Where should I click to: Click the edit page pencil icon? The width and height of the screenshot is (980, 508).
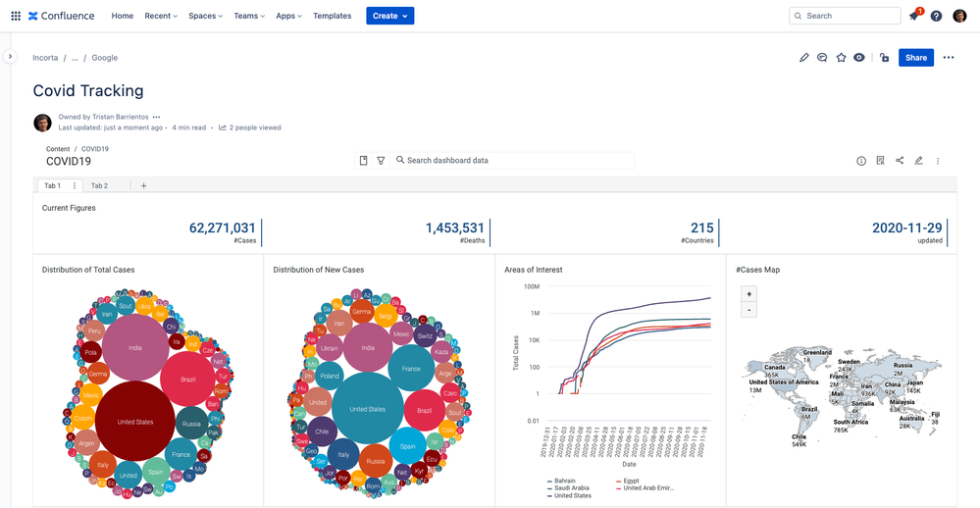803,58
